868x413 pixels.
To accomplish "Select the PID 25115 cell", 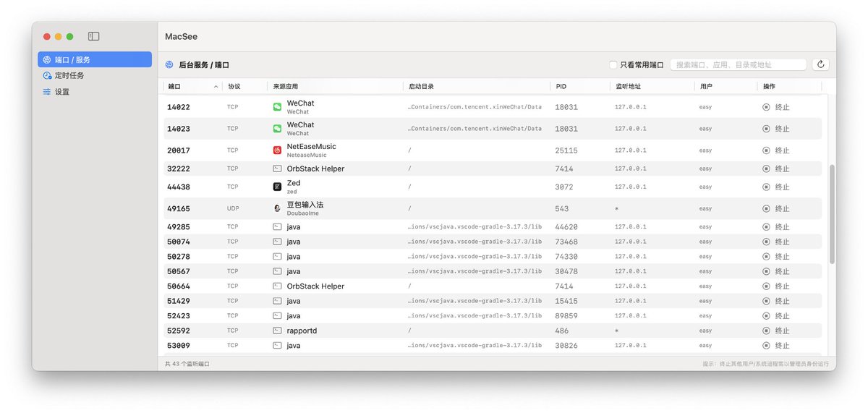I will pyautogui.click(x=566, y=150).
